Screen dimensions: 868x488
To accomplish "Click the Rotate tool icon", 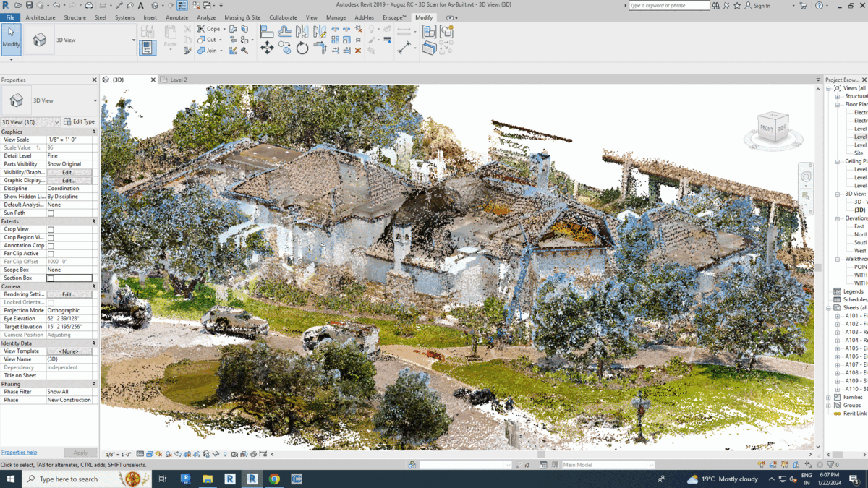I will (302, 48).
